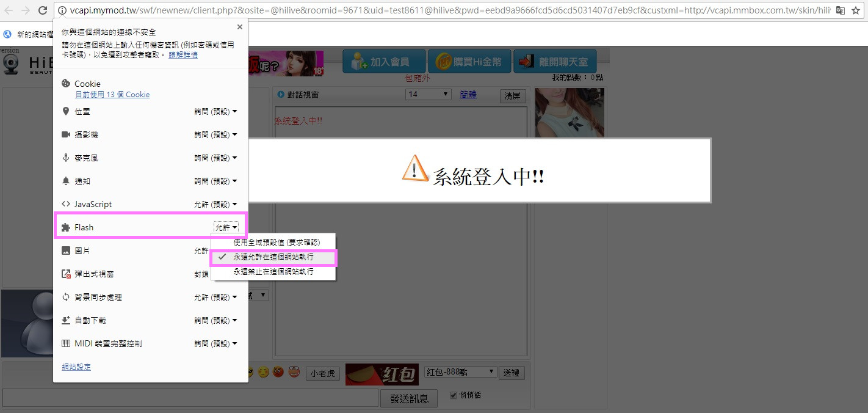Click the microphone icon in permissions list
868x413 pixels.
pos(66,158)
